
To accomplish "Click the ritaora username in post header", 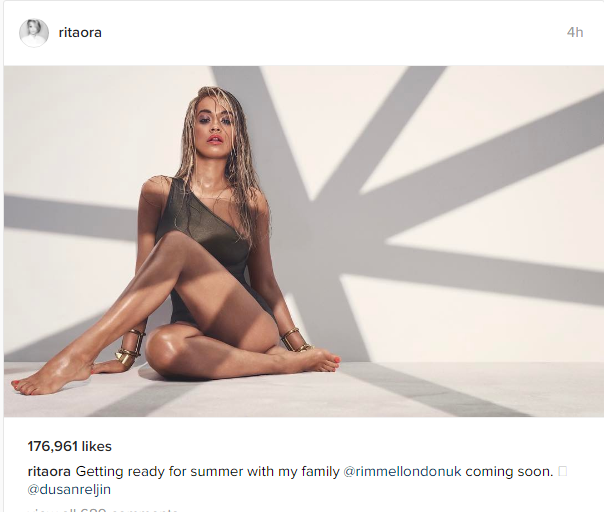I will pyautogui.click(x=80, y=33).
